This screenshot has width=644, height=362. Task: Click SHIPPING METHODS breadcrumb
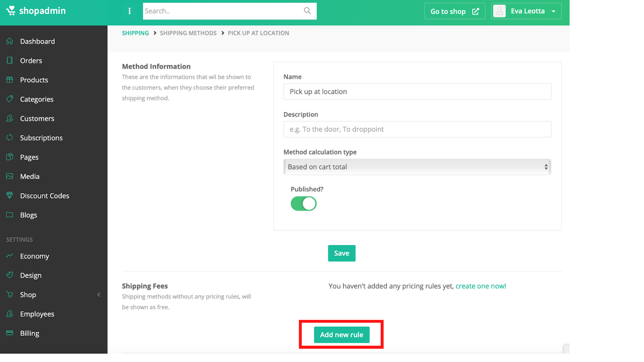[188, 33]
